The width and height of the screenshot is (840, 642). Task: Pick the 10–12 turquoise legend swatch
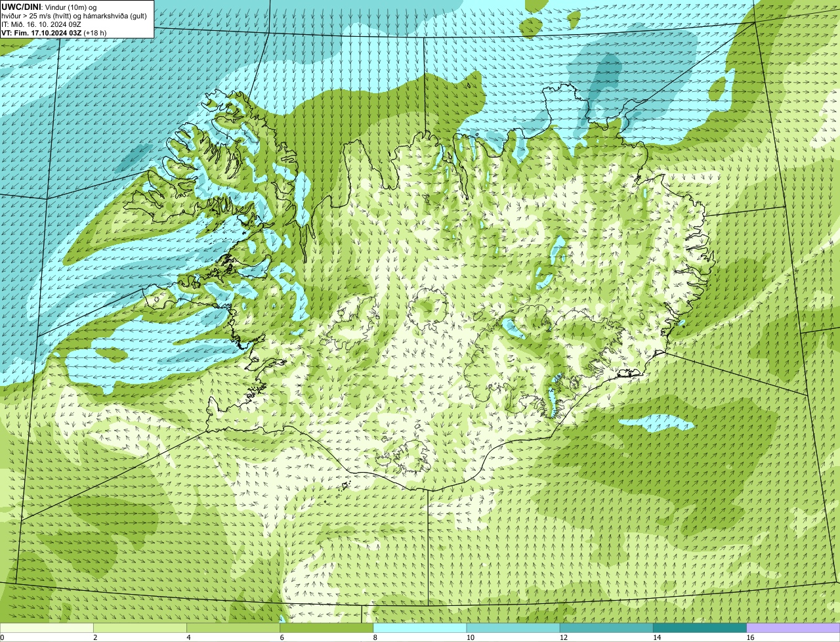513,628
